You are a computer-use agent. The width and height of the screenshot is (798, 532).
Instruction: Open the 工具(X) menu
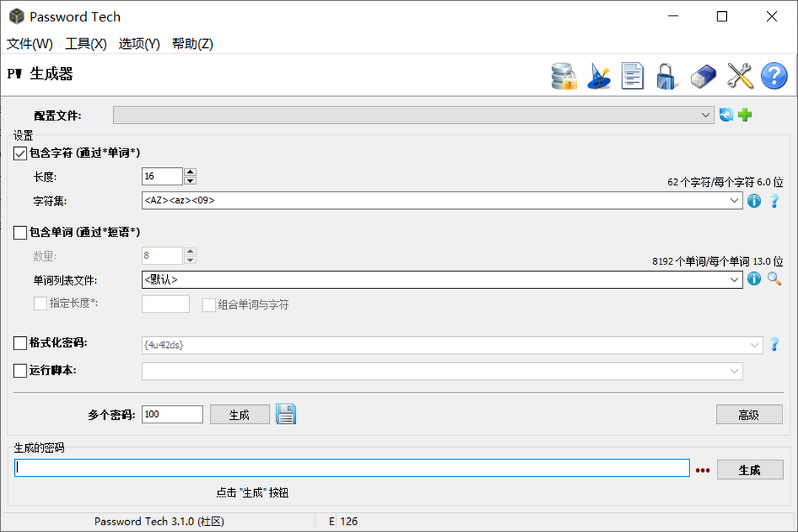86,44
